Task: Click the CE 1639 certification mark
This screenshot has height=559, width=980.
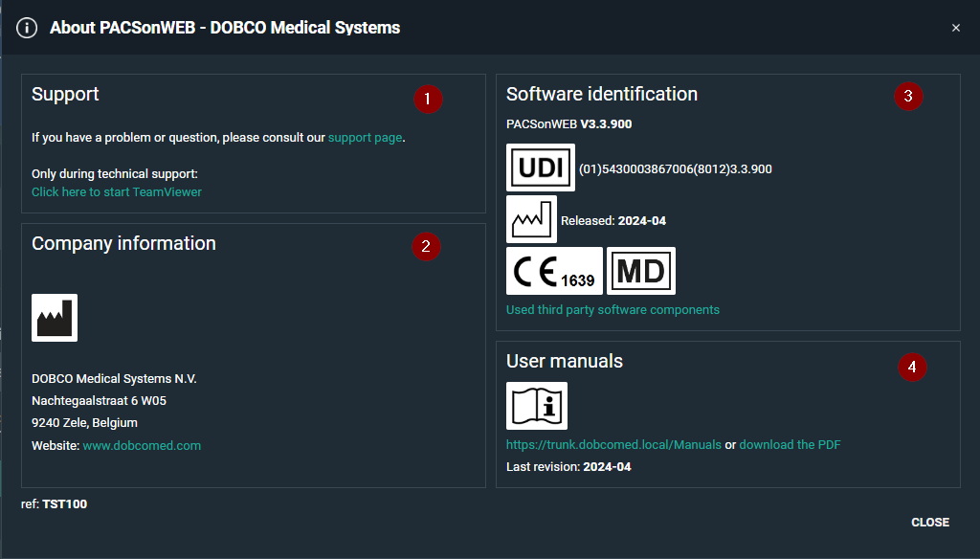Action: point(554,271)
